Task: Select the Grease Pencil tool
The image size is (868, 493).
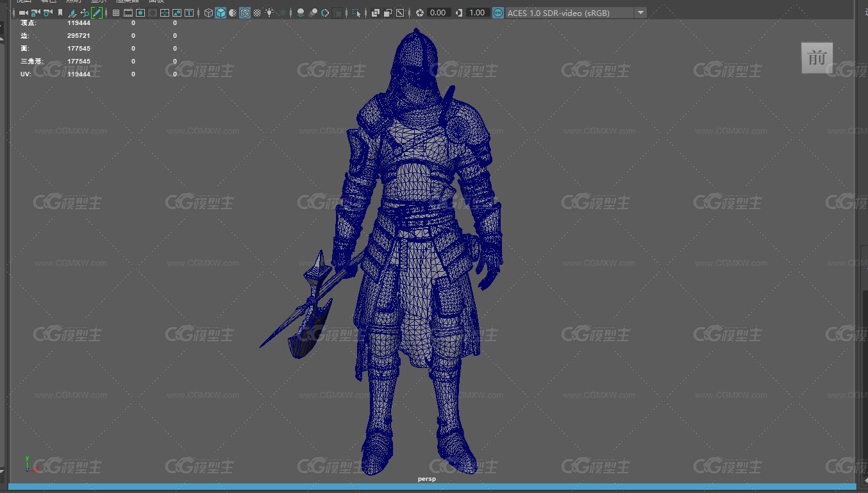Action: click(x=97, y=13)
